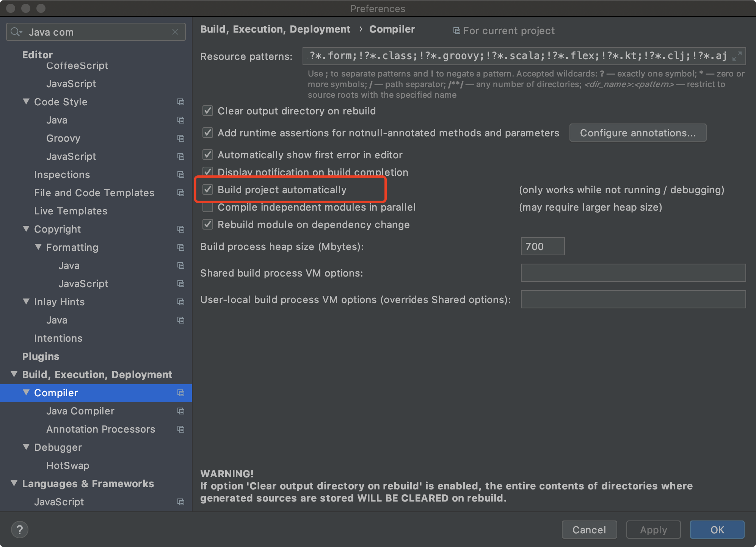Click project-level icon beside File and Code Templates
The height and width of the screenshot is (547, 756).
click(x=181, y=193)
